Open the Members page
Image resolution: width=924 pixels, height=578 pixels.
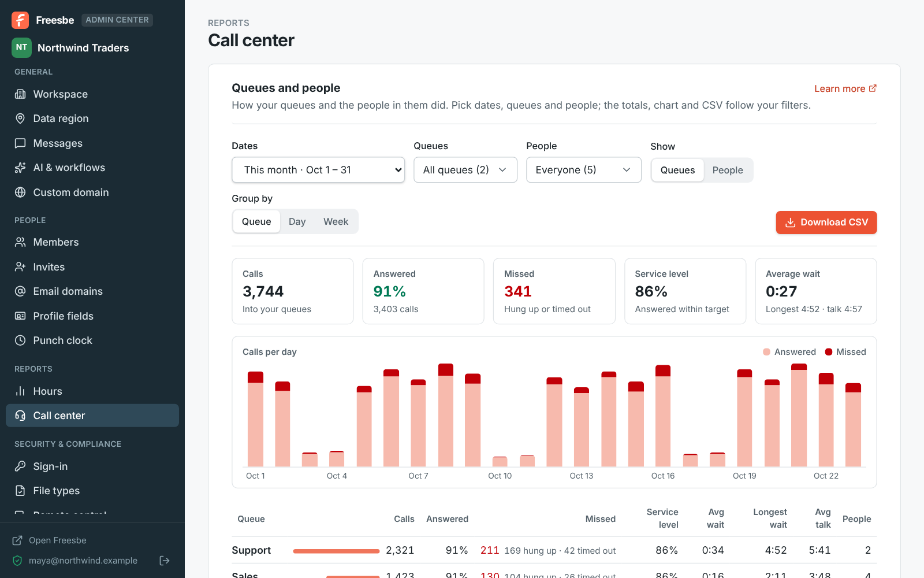pyautogui.click(x=92, y=242)
